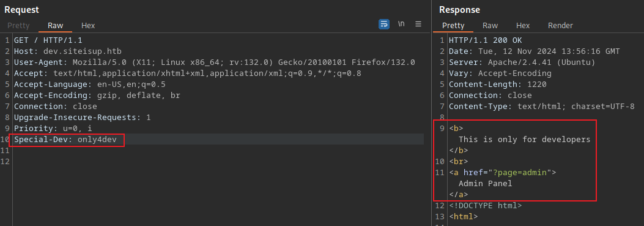
Task: Switch to the Request Pretty tab
Action: (18, 26)
